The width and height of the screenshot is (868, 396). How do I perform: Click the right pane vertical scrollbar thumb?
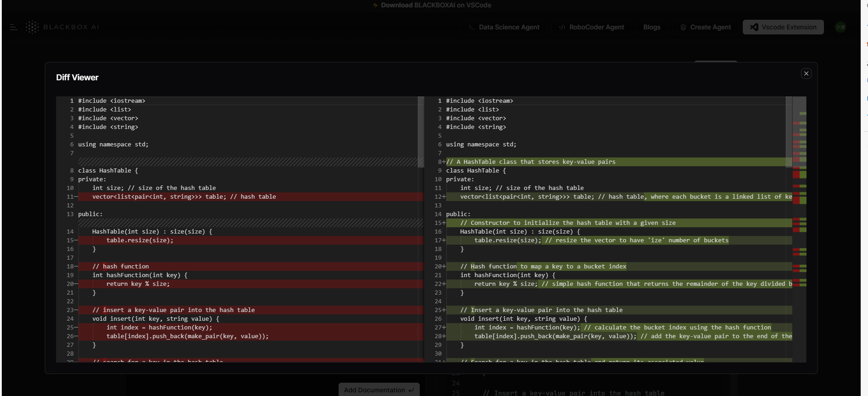click(789, 131)
